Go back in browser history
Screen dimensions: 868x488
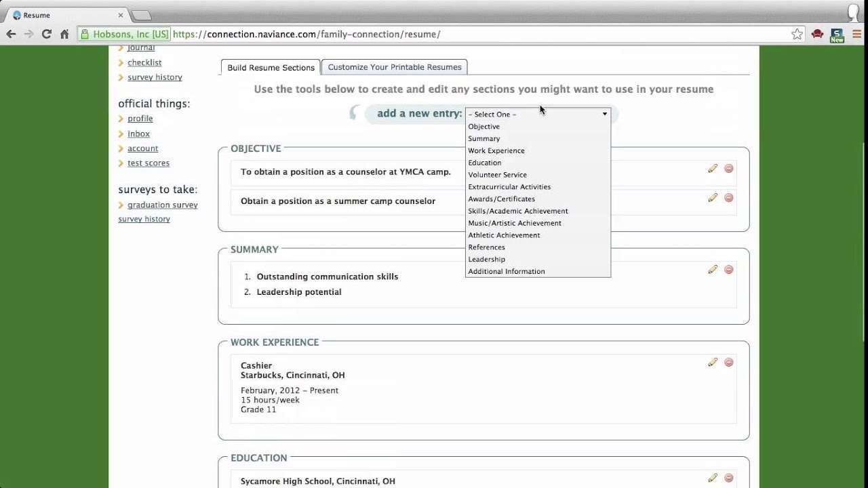pos(11,34)
